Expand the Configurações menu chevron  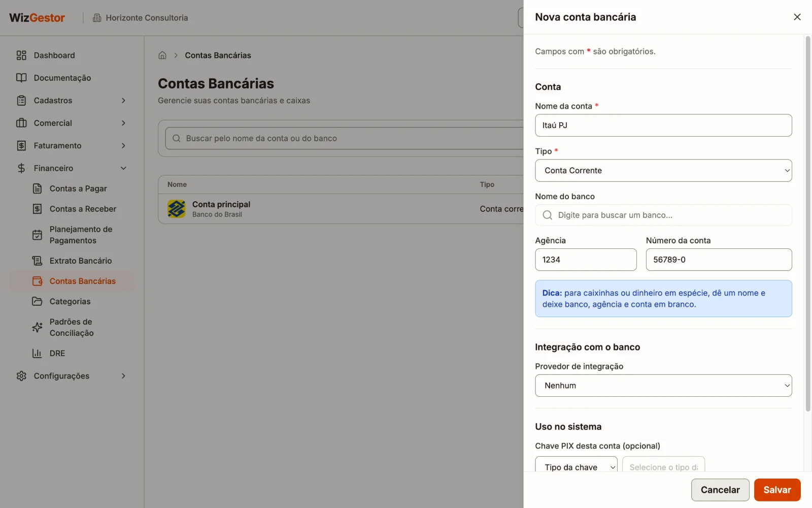click(123, 376)
